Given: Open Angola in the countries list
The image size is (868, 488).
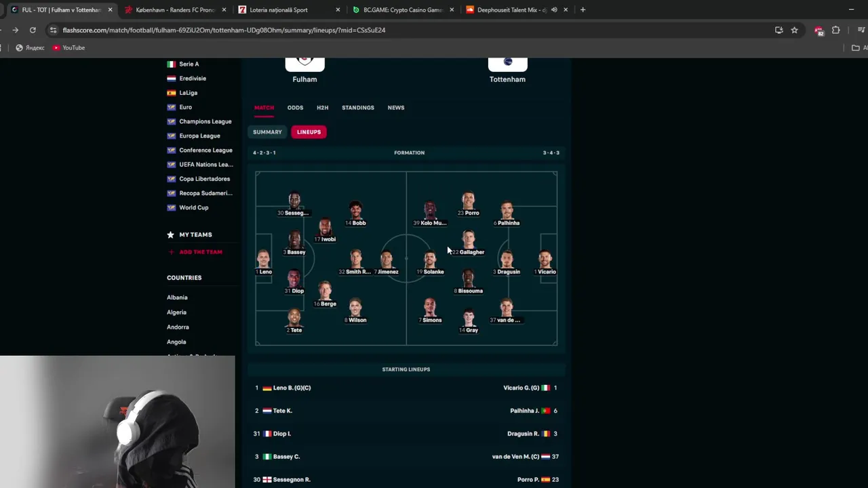Looking at the screenshot, I should pyautogui.click(x=176, y=342).
